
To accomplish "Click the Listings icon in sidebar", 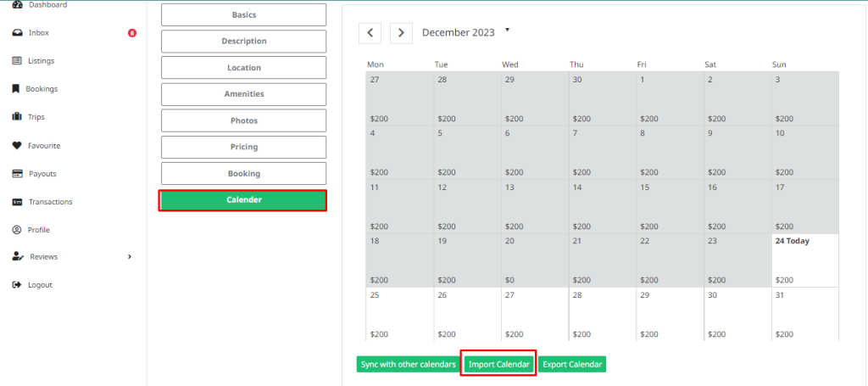I will click(17, 61).
